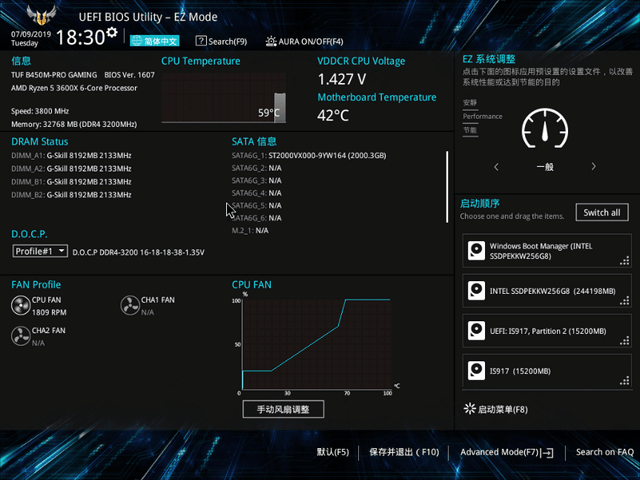The image size is (640, 480).
Task: Switch to Advanced Mode (F7)
Action: (x=506, y=452)
